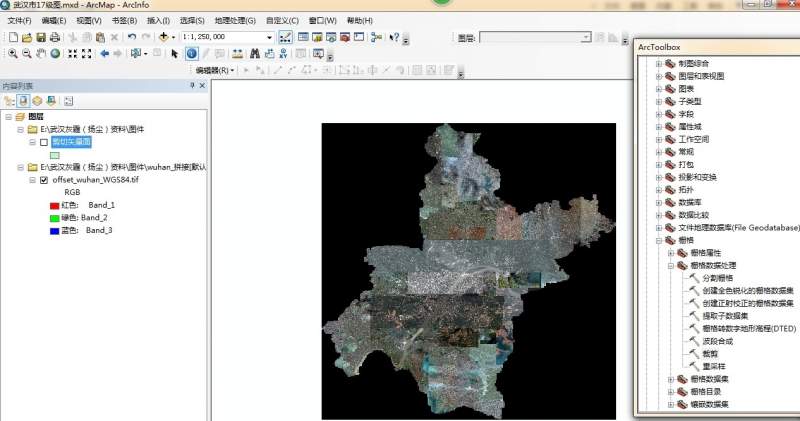Viewport: 800px width, 421px height.
Task: Click the Find binoculars icon
Action: point(254,54)
